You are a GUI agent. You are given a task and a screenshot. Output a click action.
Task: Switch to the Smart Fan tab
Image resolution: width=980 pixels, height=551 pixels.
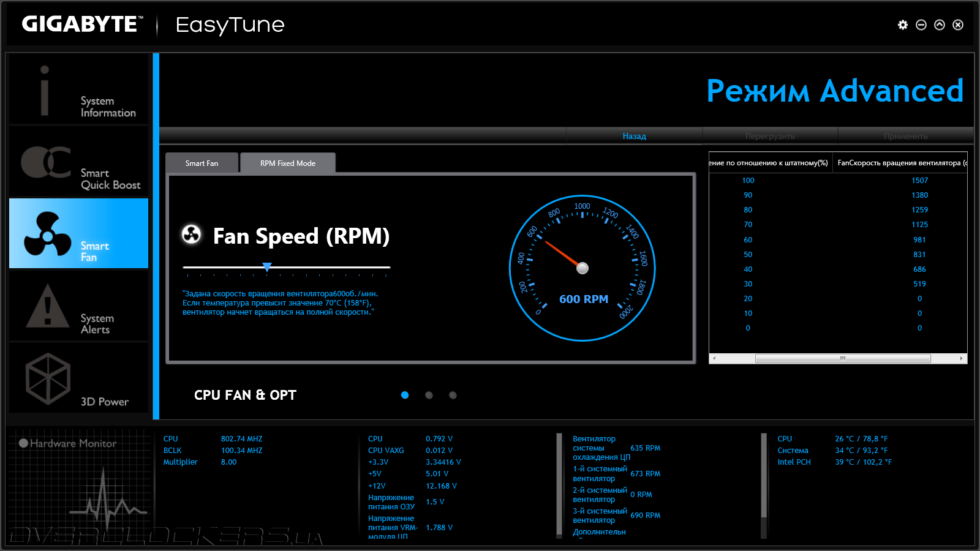tap(202, 163)
